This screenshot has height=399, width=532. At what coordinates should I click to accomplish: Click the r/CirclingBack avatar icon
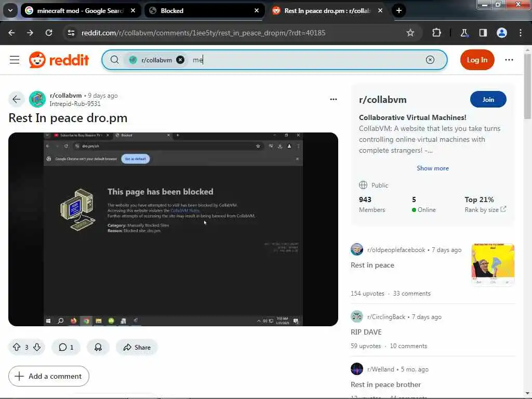(356, 316)
